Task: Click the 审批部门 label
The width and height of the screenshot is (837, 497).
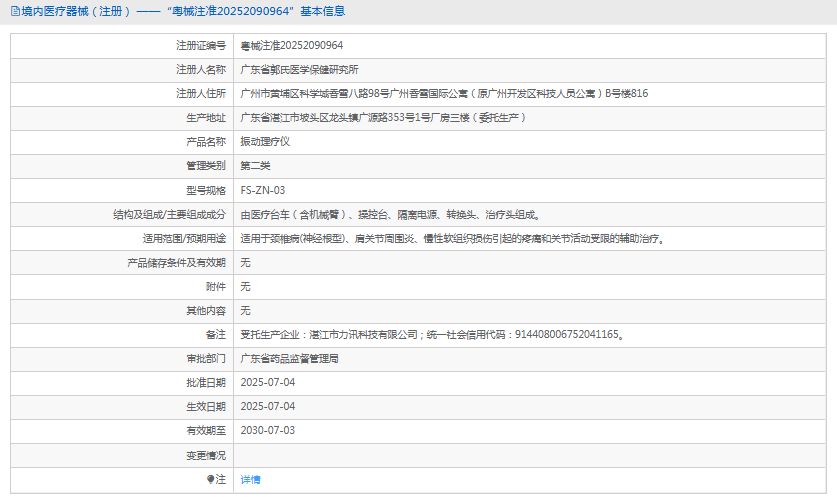Action: click(x=206, y=359)
